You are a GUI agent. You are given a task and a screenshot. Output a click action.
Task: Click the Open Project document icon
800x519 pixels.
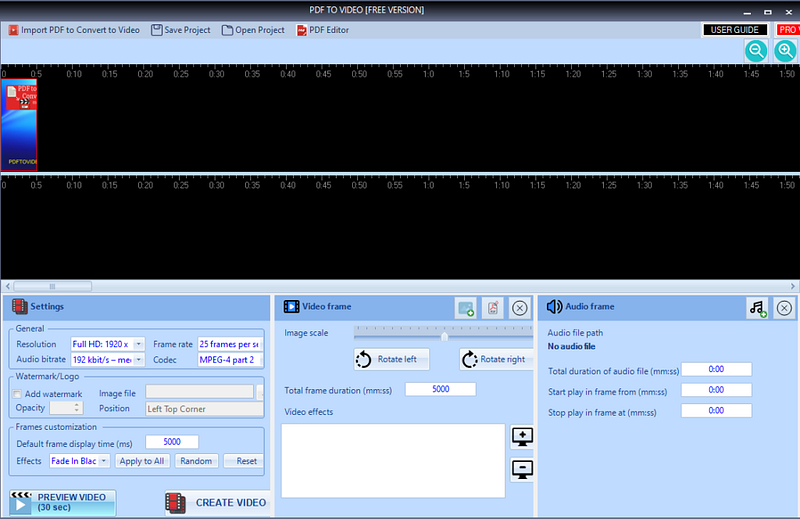227,30
